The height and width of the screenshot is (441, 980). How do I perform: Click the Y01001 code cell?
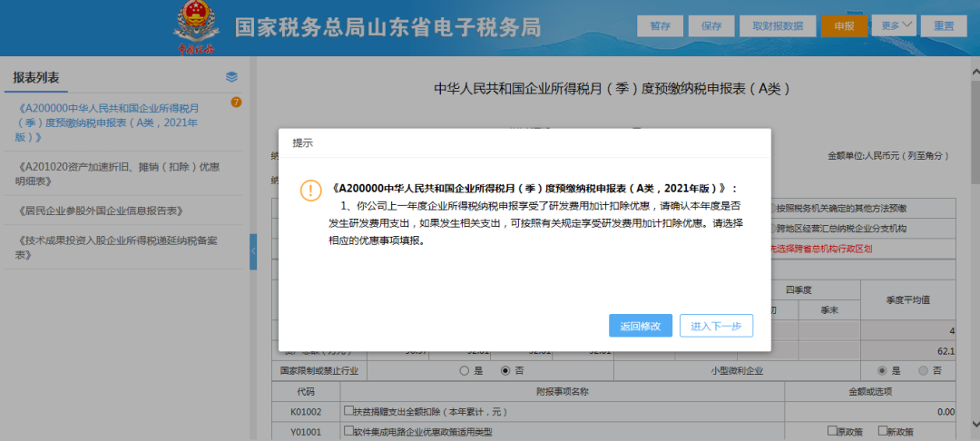[x=307, y=431]
